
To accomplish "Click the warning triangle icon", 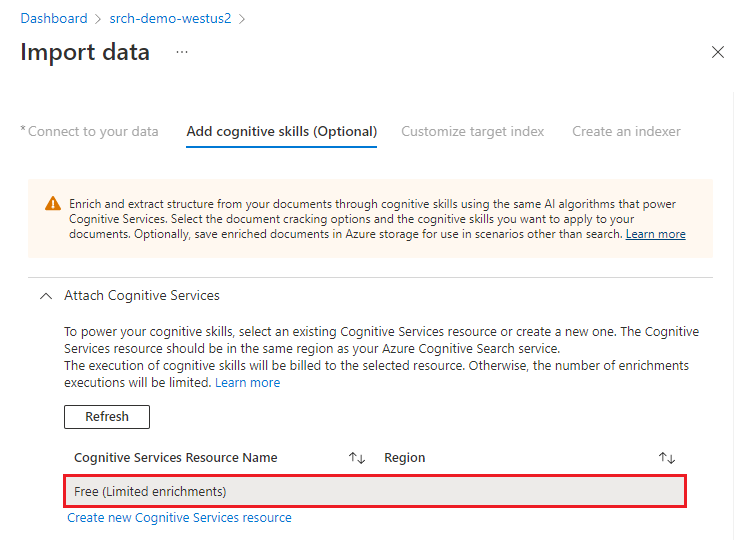I will [53, 203].
